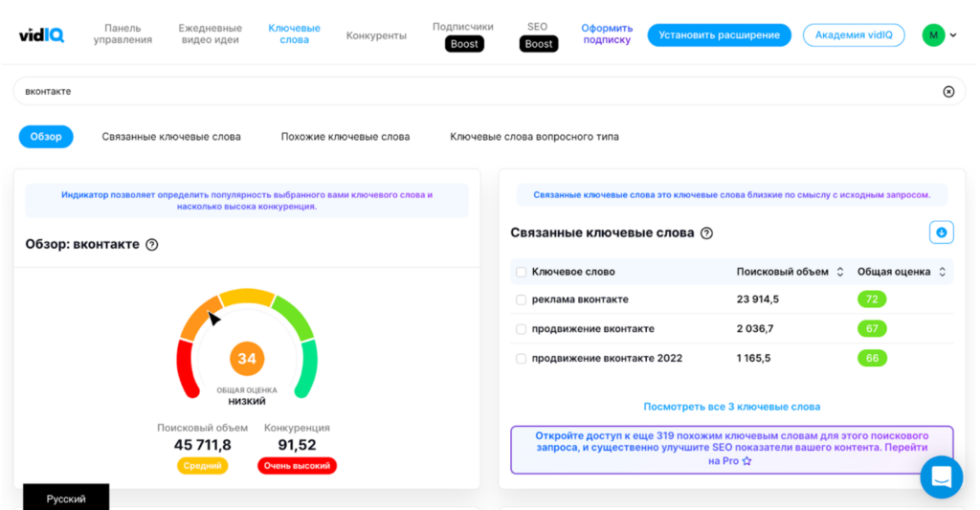Click the vidIQ logo
This screenshot has width=980, height=510.
coord(41,35)
